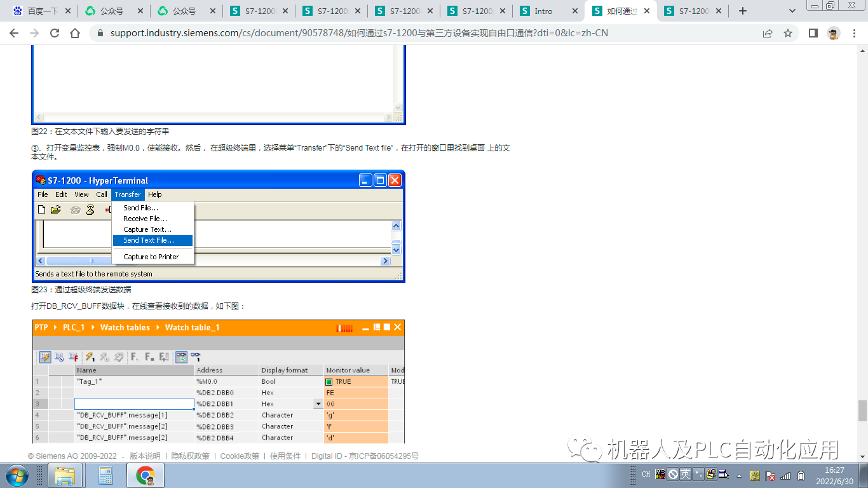The width and height of the screenshot is (868, 488).
Task: Share this page using the share icon
Action: 768,33
